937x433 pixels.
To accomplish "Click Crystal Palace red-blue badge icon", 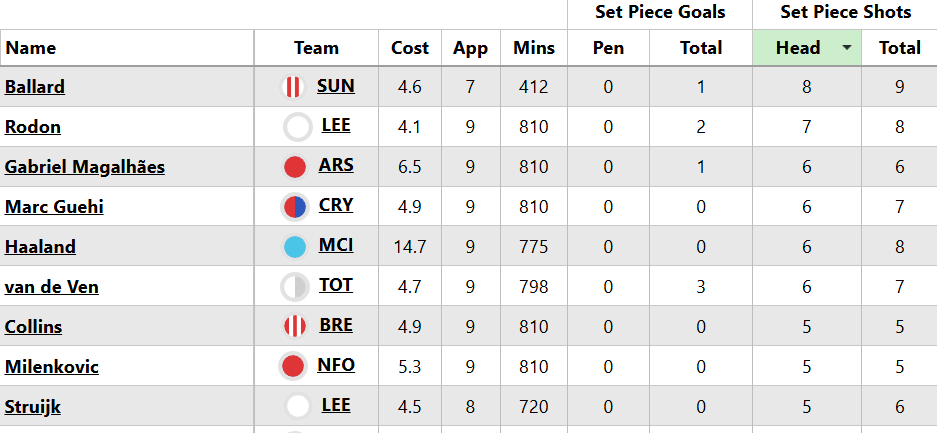I will [x=295, y=207].
